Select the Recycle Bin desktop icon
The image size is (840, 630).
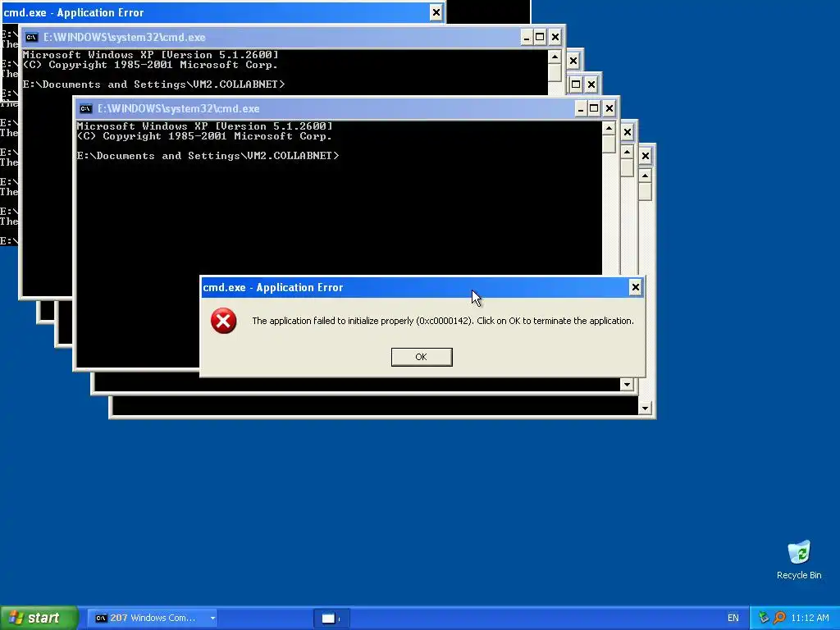(x=799, y=559)
